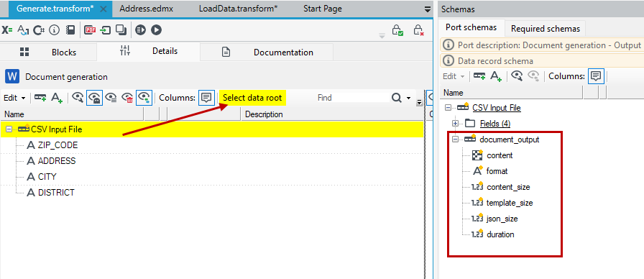Open the Edit dropdown in Details toolbar
This screenshot has width=644, height=279.
pos(14,98)
